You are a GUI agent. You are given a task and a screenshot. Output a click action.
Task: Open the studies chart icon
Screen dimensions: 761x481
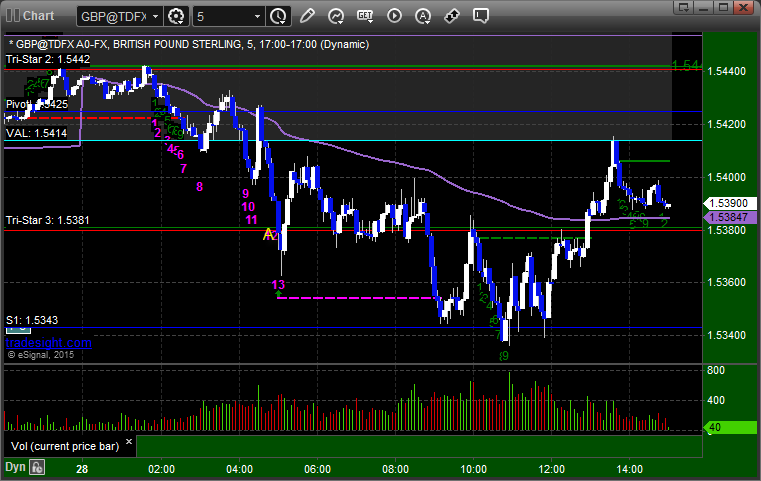[336, 16]
